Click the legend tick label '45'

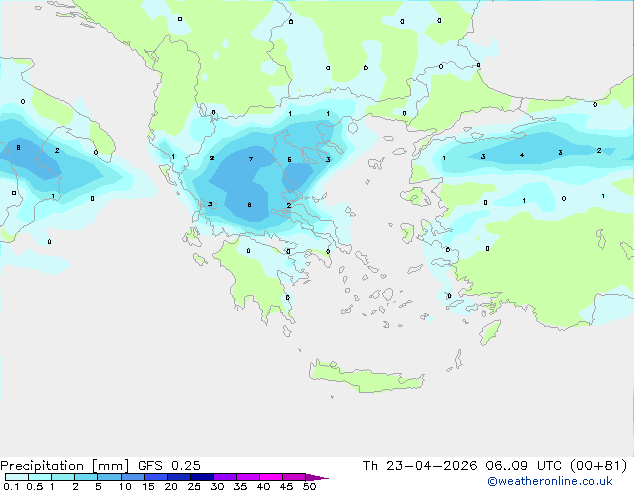pyautogui.click(x=286, y=486)
